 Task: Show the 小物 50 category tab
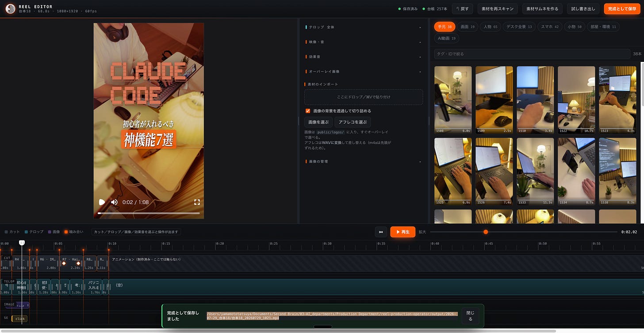pos(575,27)
